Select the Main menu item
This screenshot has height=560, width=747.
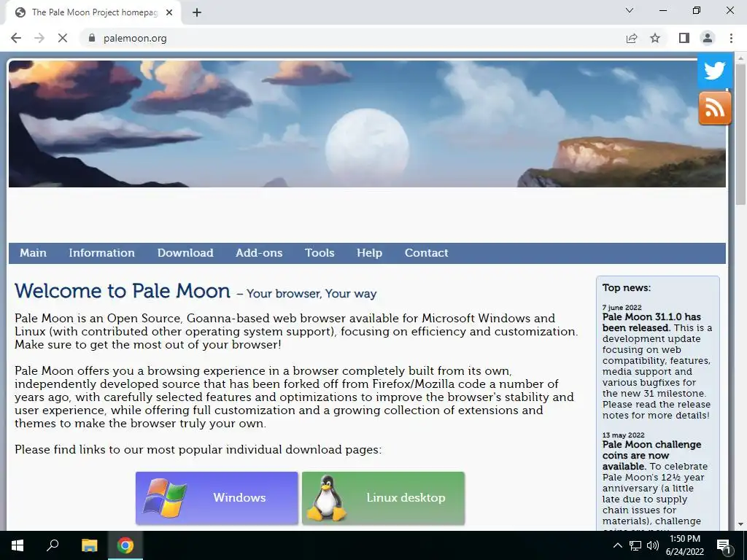pyautogui.click(x=33, y=253)
